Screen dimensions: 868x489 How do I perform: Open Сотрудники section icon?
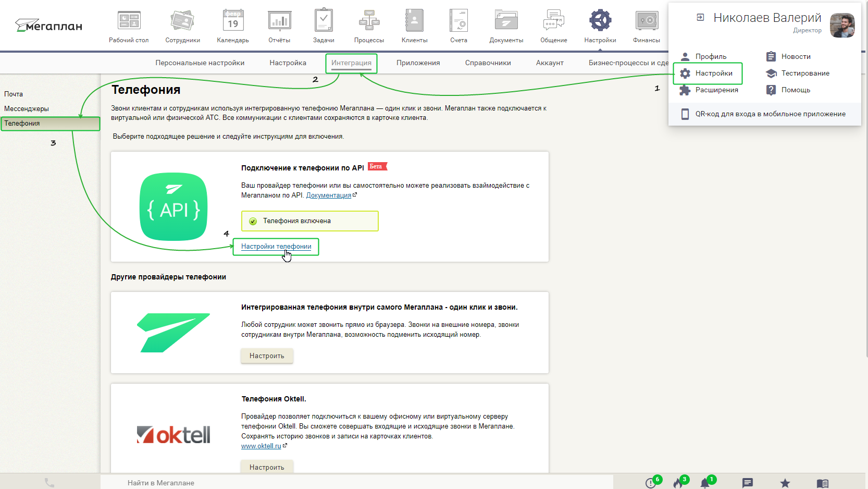pyautogui.click(x=182, y=21)
